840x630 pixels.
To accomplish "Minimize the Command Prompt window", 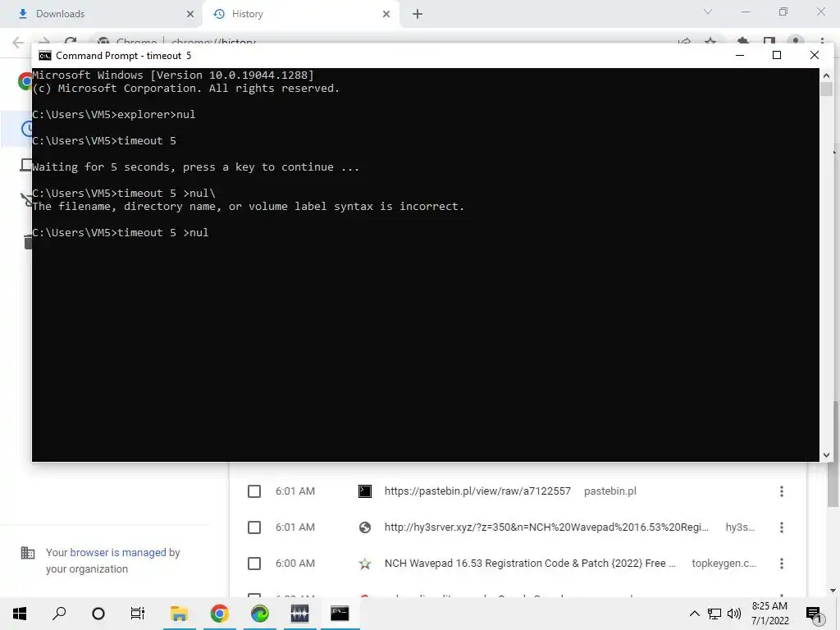I will point(740,55).
